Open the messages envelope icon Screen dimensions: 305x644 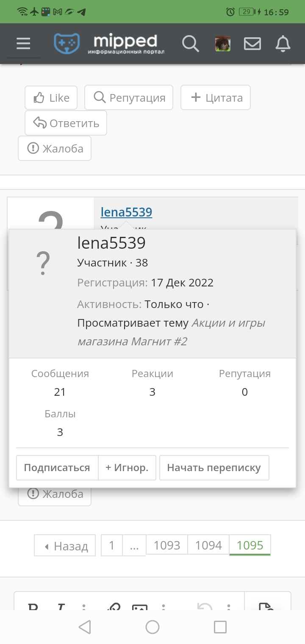click(252, 44)
